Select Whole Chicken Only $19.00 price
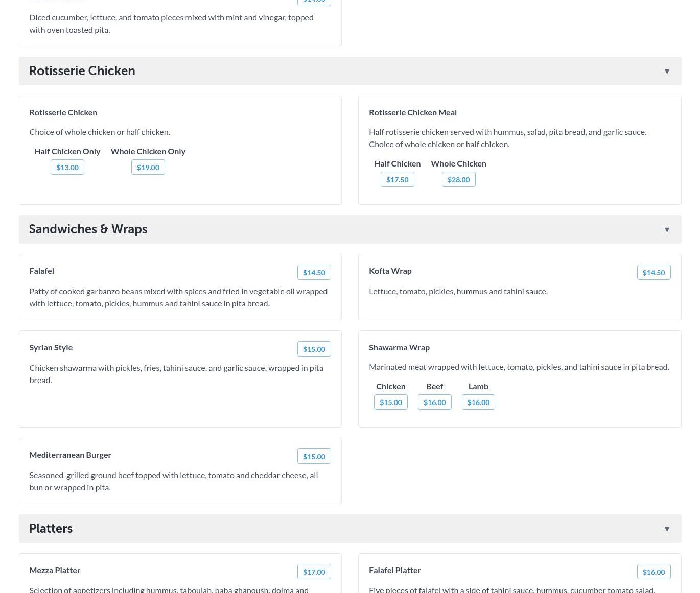 point(148,168)
